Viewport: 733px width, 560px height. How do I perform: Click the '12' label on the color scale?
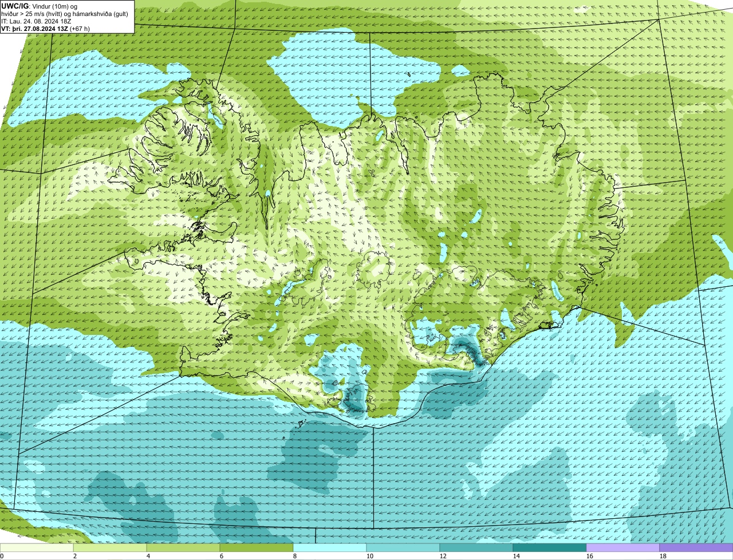tap(443, 556)
